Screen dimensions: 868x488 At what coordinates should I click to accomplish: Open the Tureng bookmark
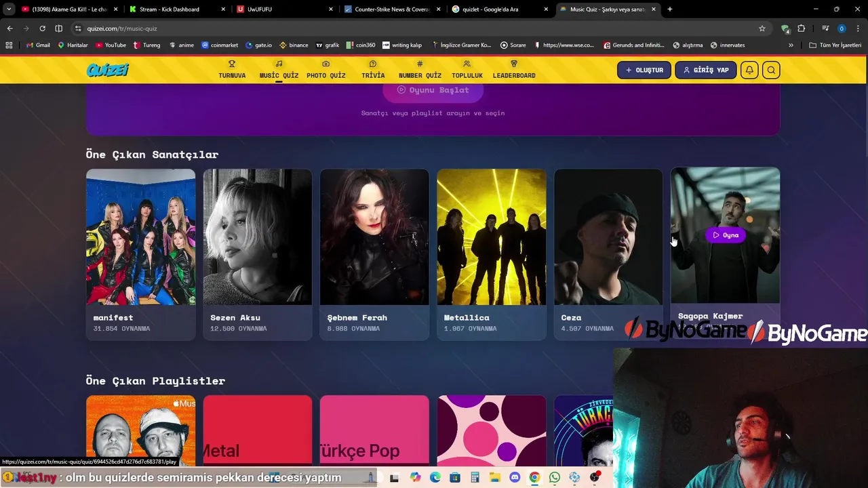pos(147,45)
